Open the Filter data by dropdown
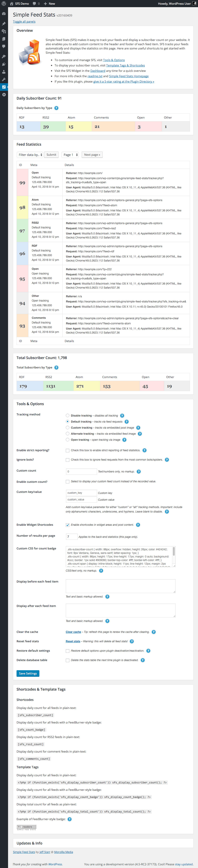Image resolution: width=198 pixels, height=868 pixels. click(30, 155)
